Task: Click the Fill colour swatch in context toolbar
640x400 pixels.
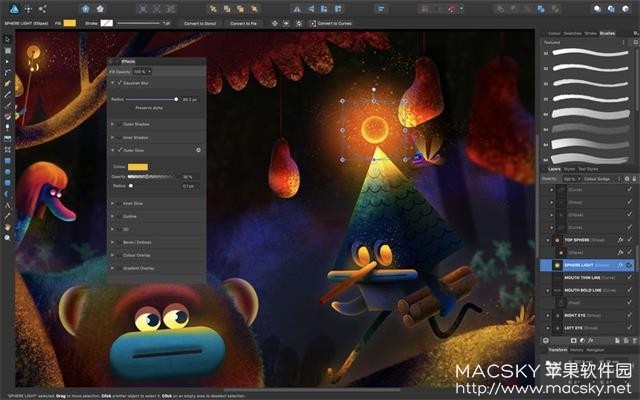Action: pos(69,23)
